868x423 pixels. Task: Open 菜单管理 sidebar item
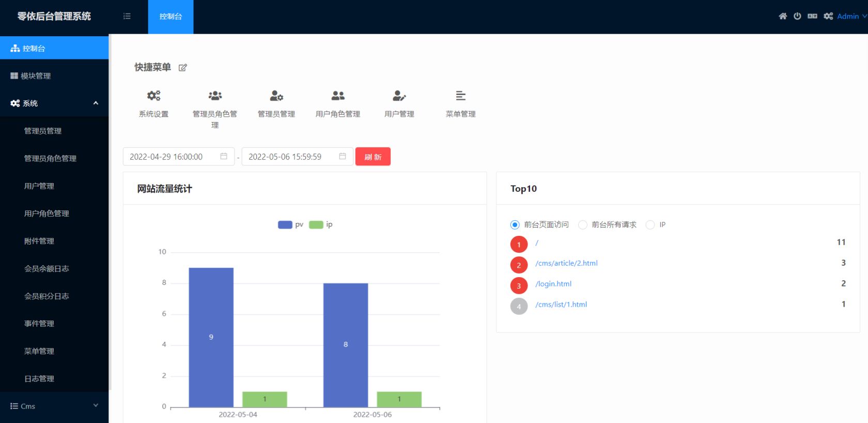pos(54,351)
